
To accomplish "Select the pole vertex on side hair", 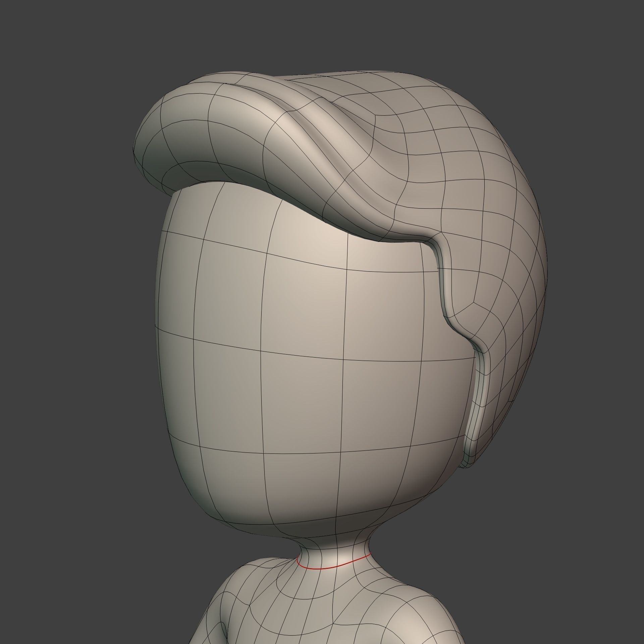I will click(x=473, y=302).
